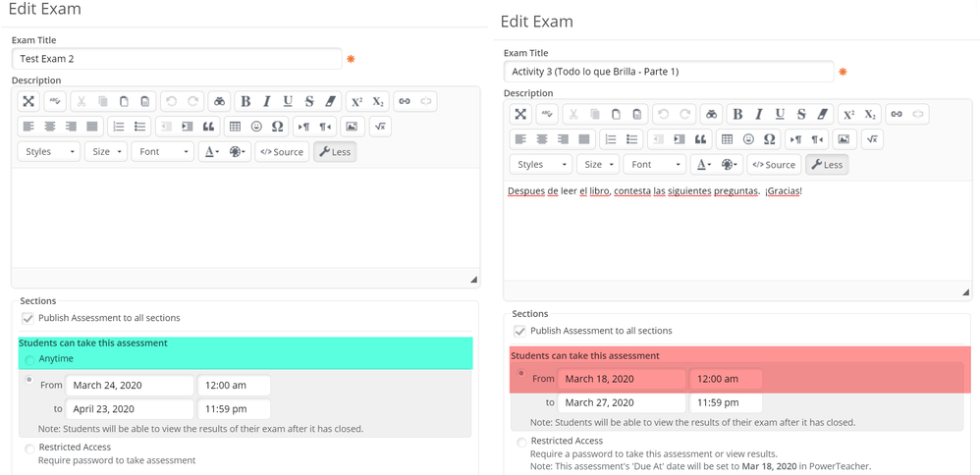Click the March 27, 2020 end date field
The height and width of the screenshot is (475, 980).
(622, 402)
